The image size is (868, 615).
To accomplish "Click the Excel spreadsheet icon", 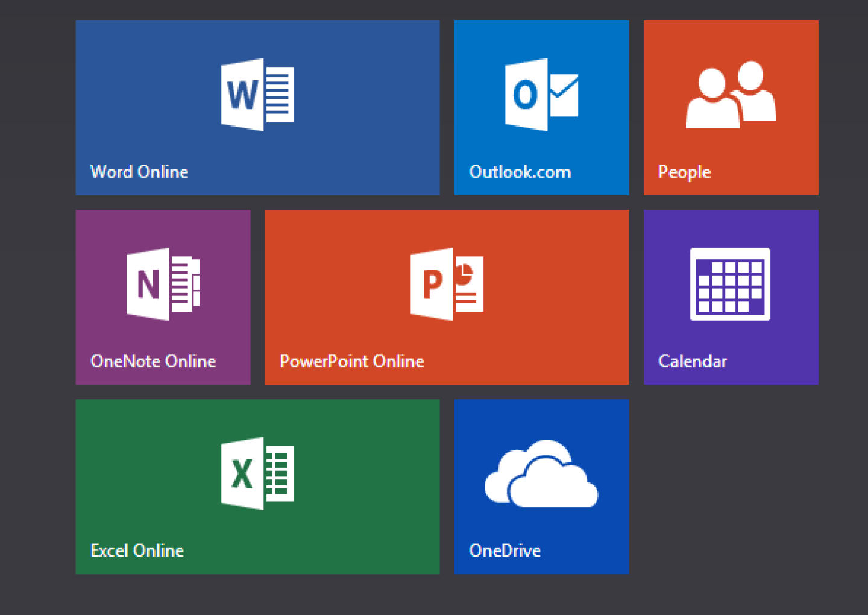I will point(258,474).
